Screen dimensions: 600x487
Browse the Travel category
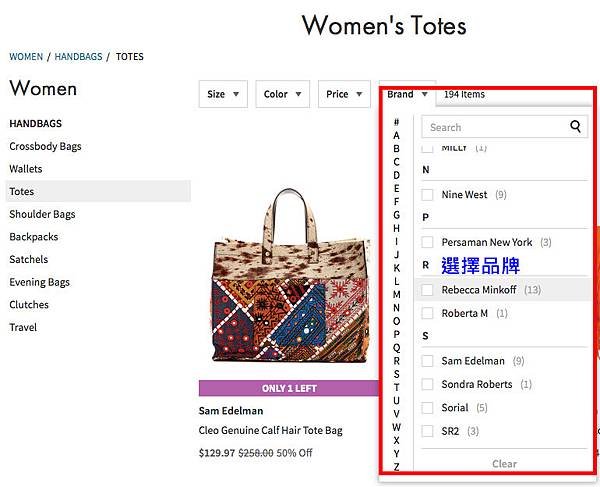tap(23, 327)
